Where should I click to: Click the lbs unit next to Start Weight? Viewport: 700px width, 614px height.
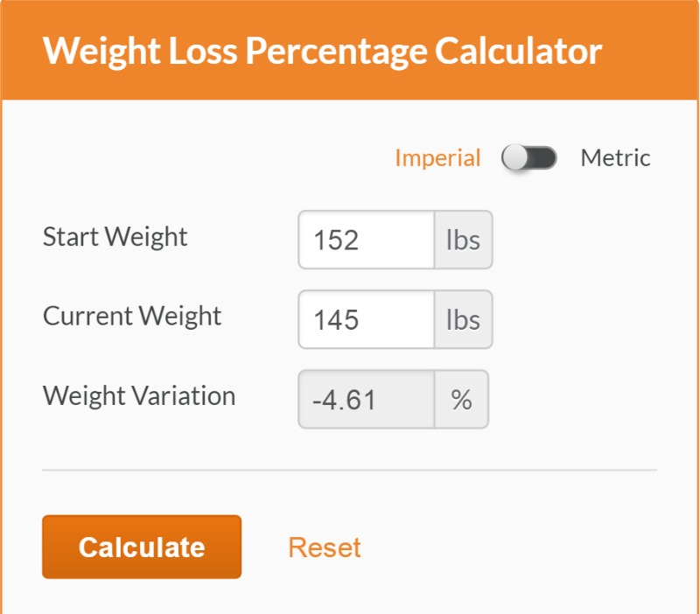pyautogui.click(x=462, y=240)
